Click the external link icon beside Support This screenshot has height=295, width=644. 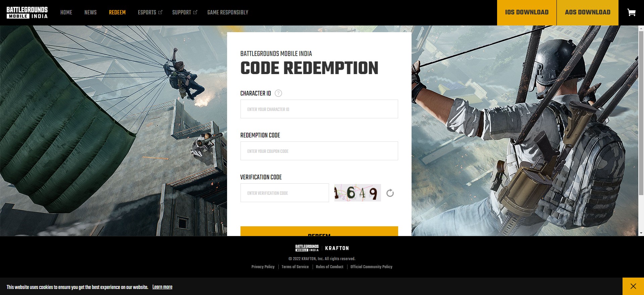195,12
